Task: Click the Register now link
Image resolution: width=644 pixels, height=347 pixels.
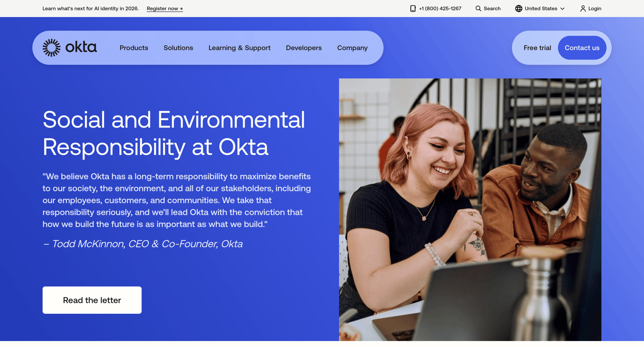Action: tap(165, 9)
